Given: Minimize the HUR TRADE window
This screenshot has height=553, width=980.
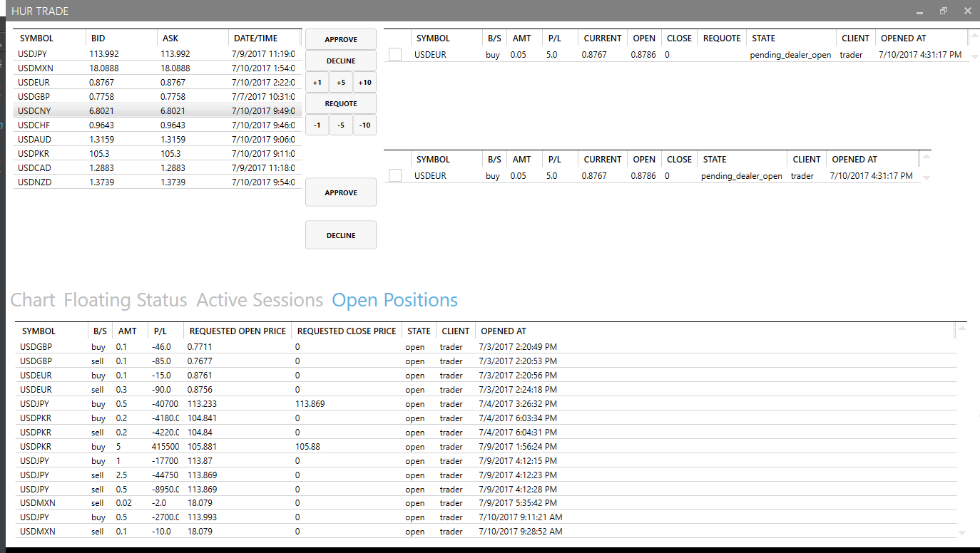Looking at the screenshot, I should point(921,11).
